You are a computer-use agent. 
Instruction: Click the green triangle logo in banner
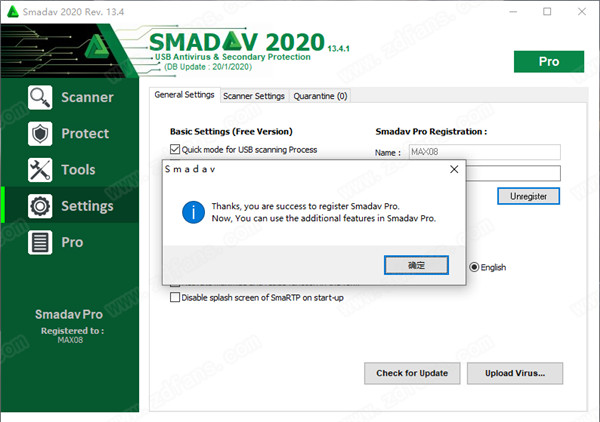coord(96,47)
